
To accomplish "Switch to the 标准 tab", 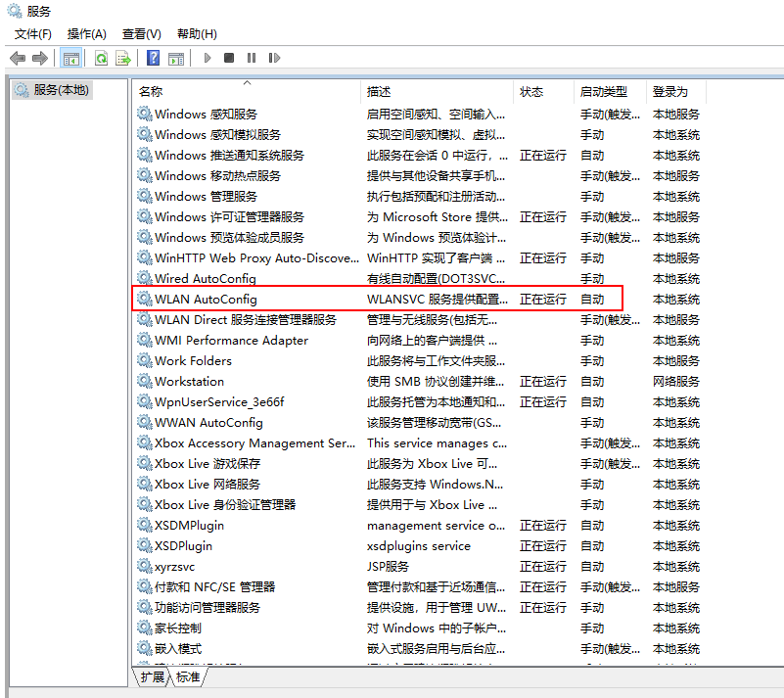I will 188,677.
